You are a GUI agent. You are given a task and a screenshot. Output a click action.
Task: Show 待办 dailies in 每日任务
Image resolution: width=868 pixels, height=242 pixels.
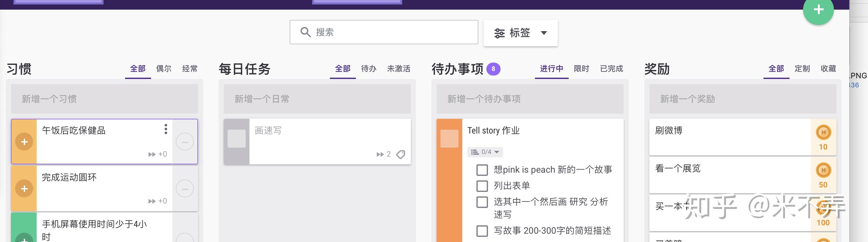(x=369, y=69)
